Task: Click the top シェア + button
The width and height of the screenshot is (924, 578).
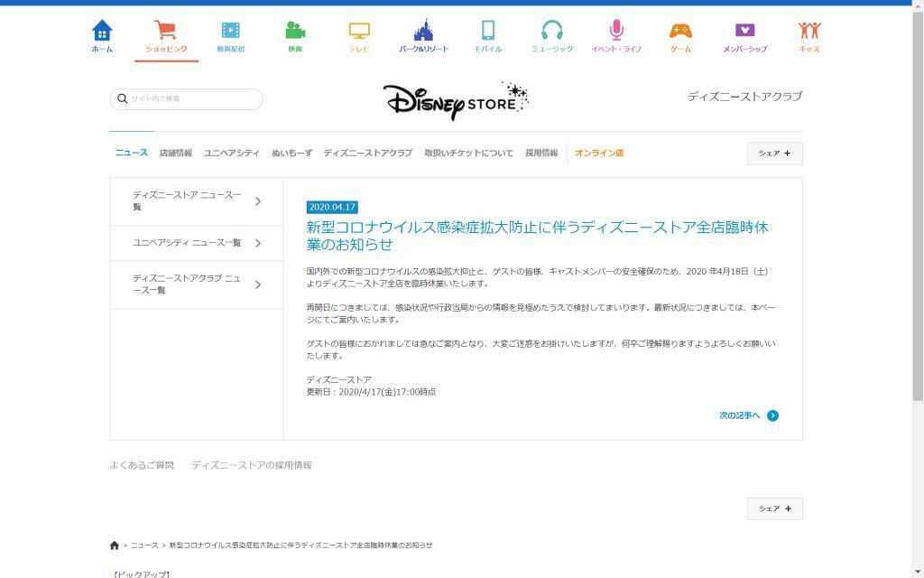Action: pyautogui.click(x=774, y=154)
